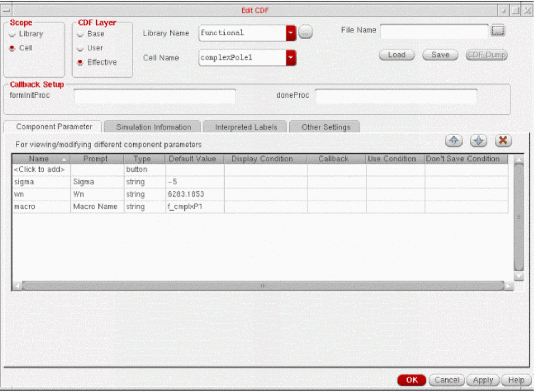Viewport: 534px width, 392px height.
Task: Choose Base CDF layer
Action: click(x=80, y=34)
